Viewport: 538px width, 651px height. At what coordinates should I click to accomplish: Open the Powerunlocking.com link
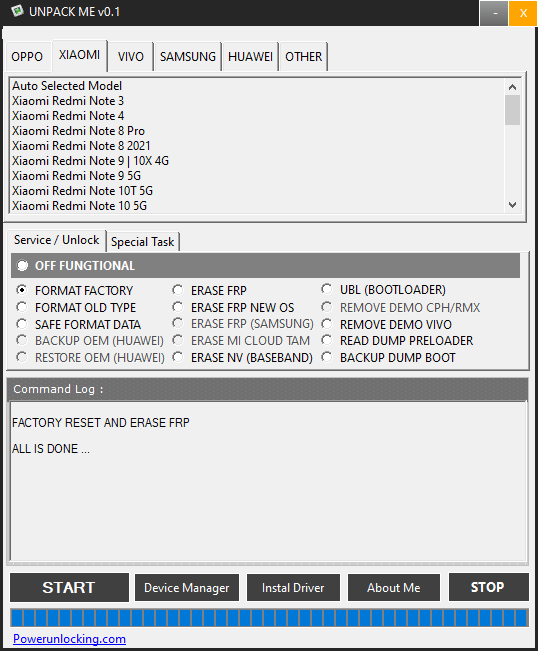pyautogui.click(x=69, y=639)
